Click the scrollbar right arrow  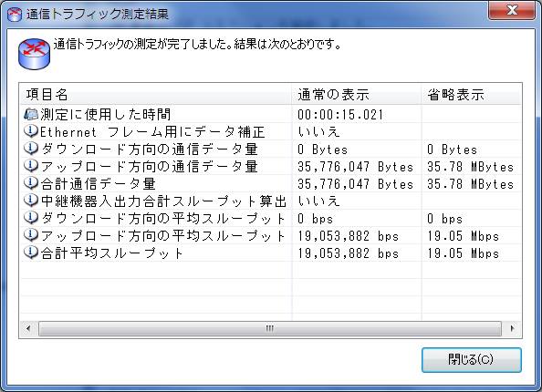point(512,328)
